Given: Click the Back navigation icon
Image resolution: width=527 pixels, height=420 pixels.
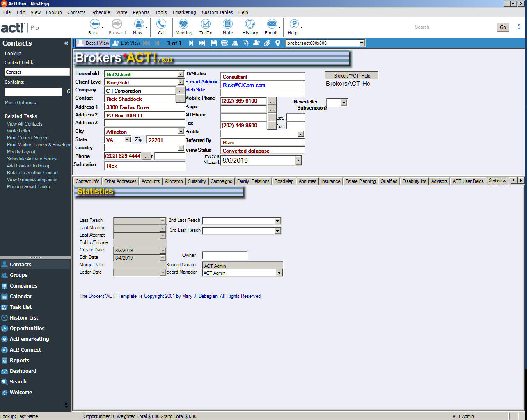Looking at the screenshot, I should click(x=94, y=24).
